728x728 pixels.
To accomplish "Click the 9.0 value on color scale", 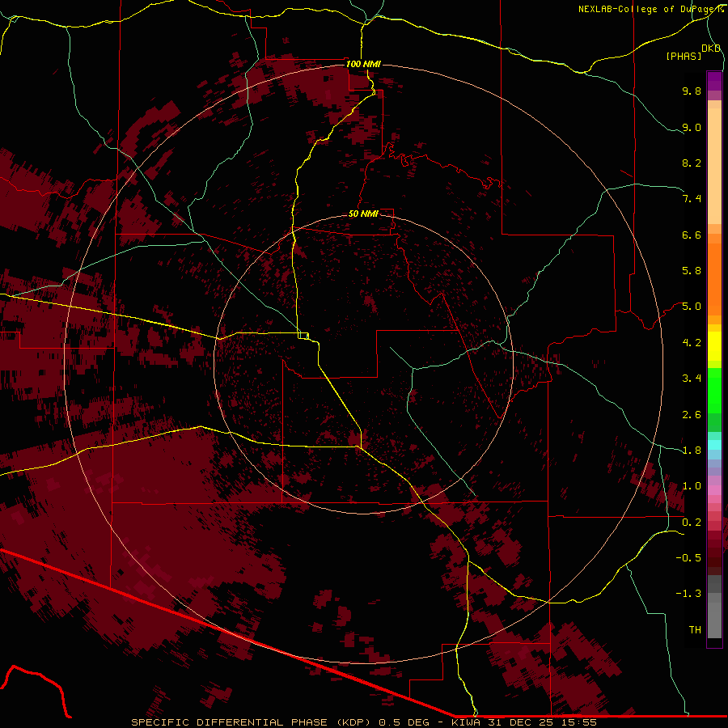I will (692, 127).
